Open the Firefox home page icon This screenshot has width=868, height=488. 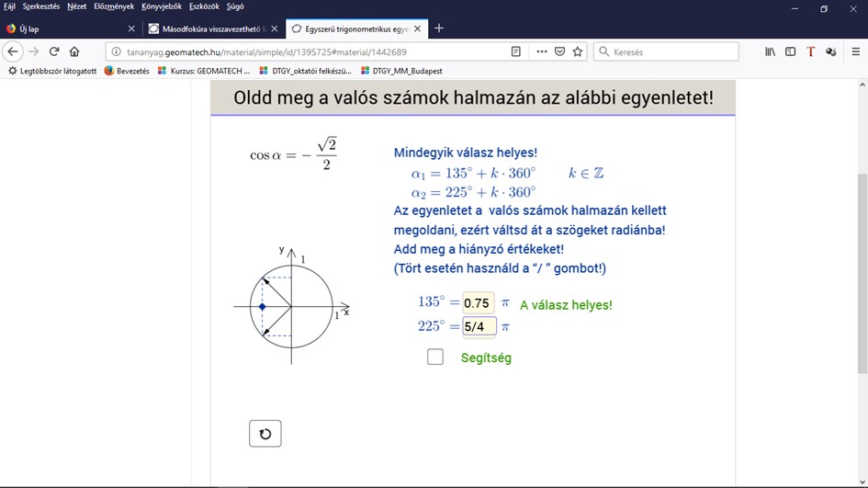[x=74, y=51]
